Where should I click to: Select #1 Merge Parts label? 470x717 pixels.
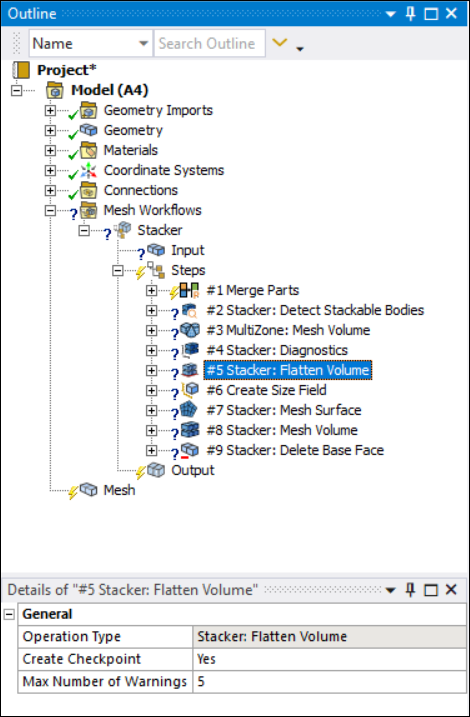(x=253, y=290)
